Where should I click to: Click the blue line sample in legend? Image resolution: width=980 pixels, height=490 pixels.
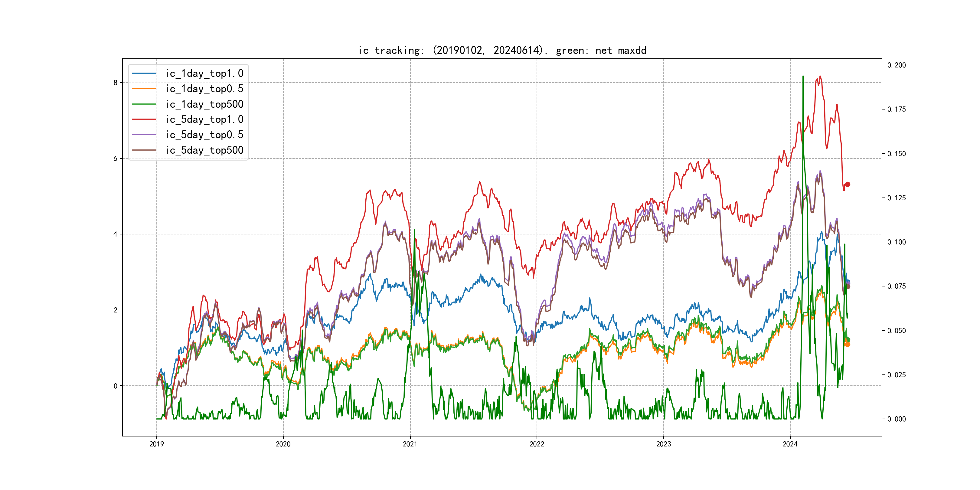[144, 73]
